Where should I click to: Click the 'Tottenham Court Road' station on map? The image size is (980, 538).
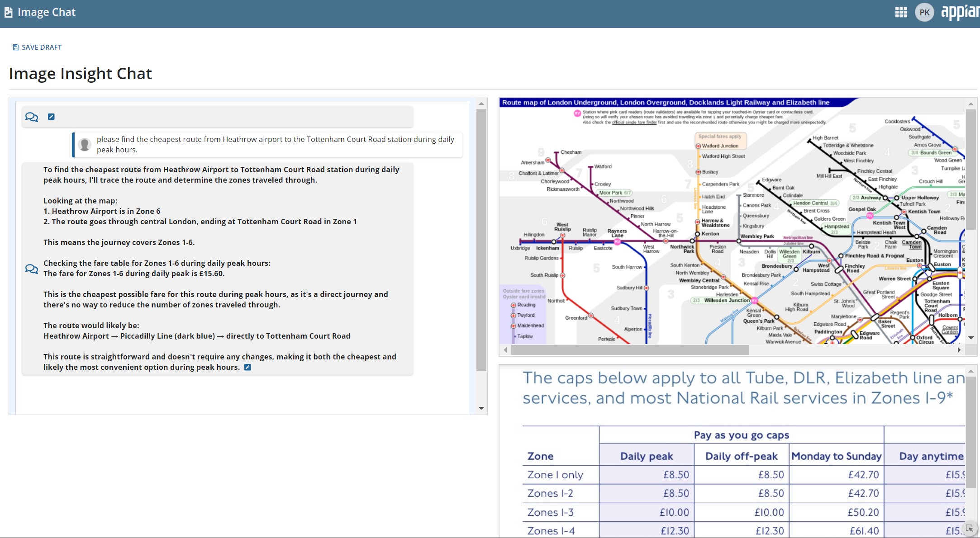[937, 306]
